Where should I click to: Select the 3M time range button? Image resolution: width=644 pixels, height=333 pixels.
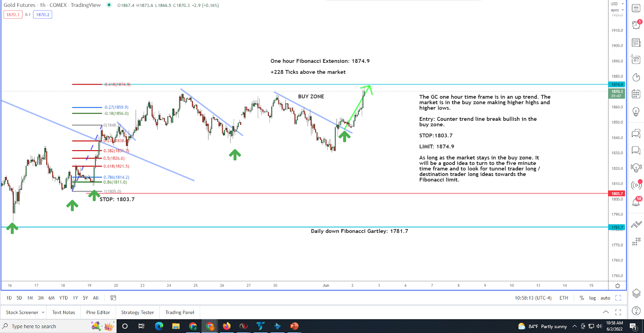(41, 298)
